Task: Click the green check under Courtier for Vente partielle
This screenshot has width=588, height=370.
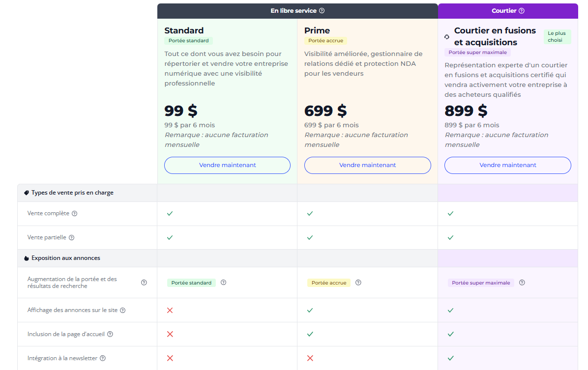Action: click(x=450, y=237)
